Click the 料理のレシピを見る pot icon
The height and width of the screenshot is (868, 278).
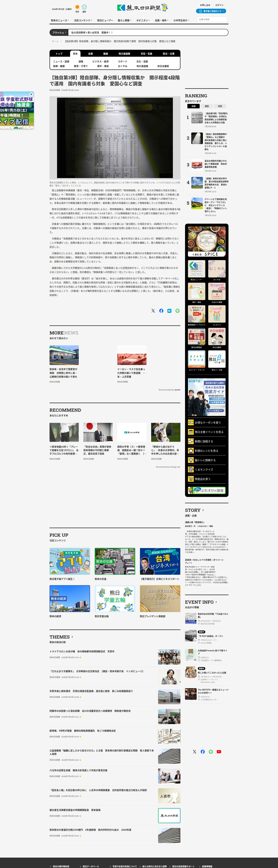pyautogui.click(x=191, y=451)
